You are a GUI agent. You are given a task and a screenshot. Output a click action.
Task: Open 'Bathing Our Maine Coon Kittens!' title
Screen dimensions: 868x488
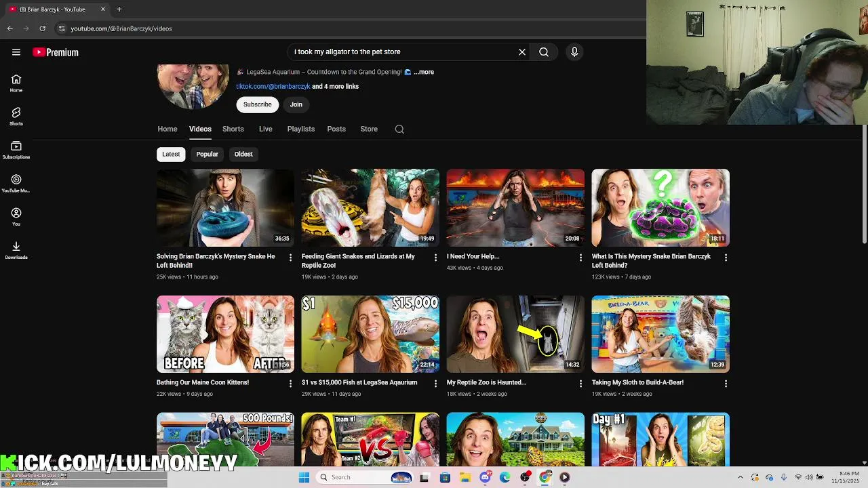coord(203,382)
